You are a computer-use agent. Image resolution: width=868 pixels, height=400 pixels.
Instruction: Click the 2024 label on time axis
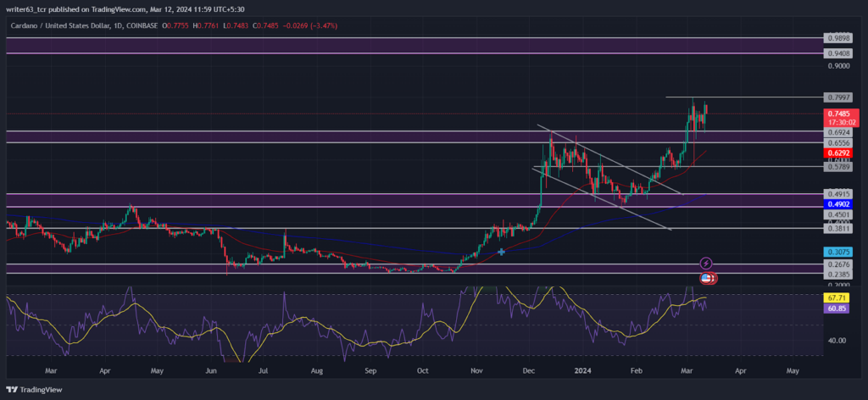click(582, 370)
